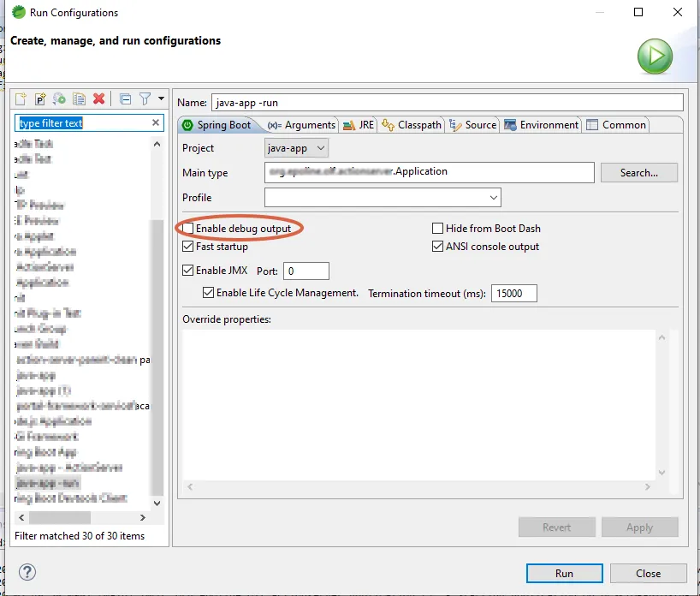Duplicate the selected launch configuration
700x596 pixels.
pyautogui.click(x=79, y=98)
